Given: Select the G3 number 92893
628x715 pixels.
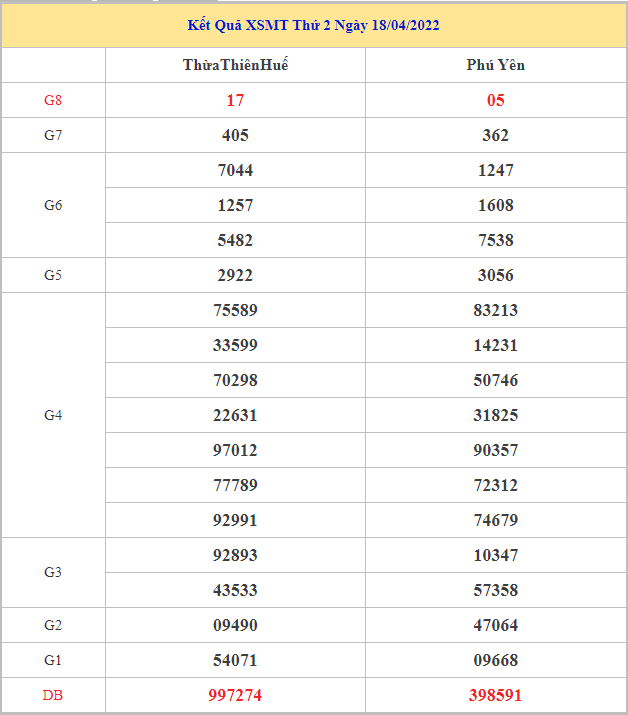Looking at the screenshot, I should point(235,555).
